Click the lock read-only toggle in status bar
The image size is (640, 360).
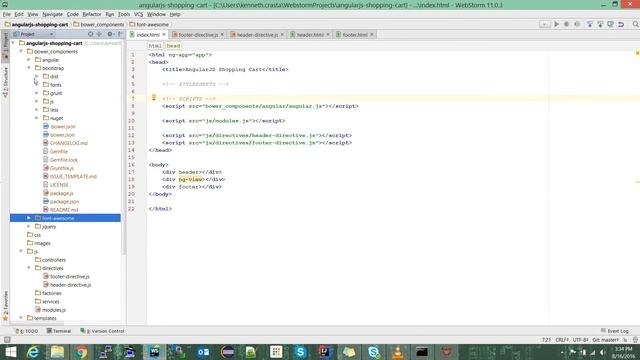(625, 340)
